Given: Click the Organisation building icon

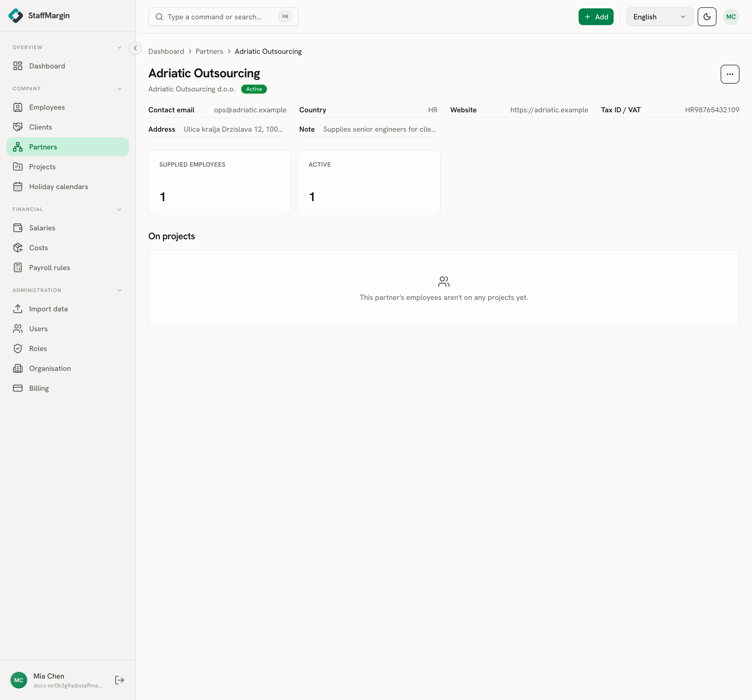Looking at the screenshot, I should pos(18,369).
